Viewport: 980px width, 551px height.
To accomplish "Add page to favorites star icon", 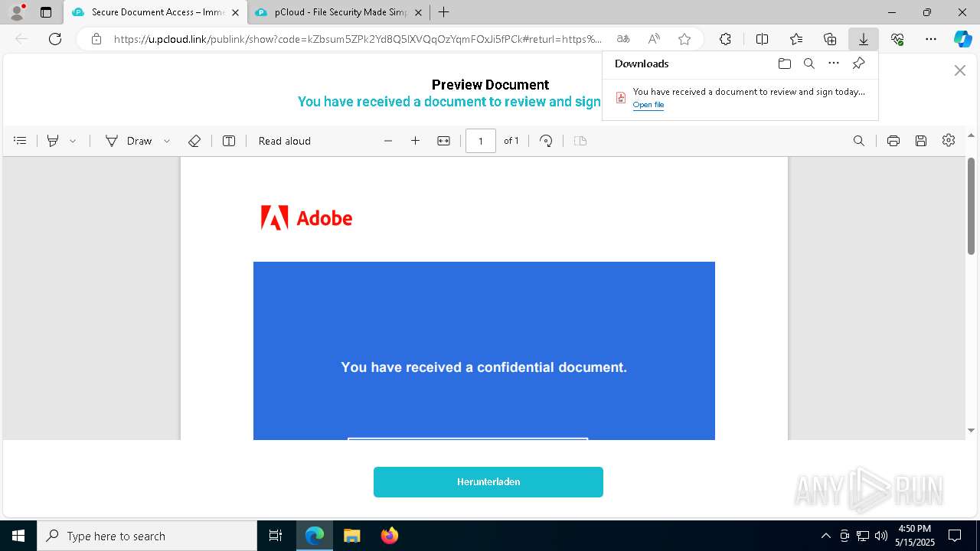I will (684, 39).
